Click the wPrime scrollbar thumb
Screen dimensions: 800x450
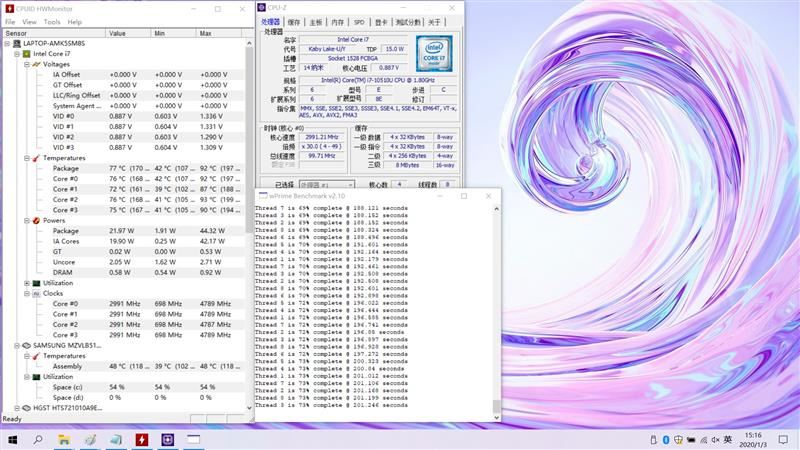point(496,406)
